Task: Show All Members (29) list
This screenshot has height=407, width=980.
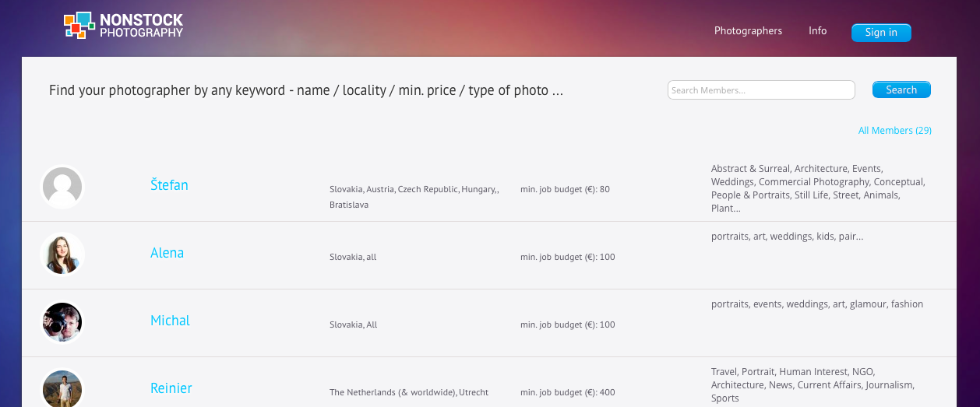Action: (894, 131)
